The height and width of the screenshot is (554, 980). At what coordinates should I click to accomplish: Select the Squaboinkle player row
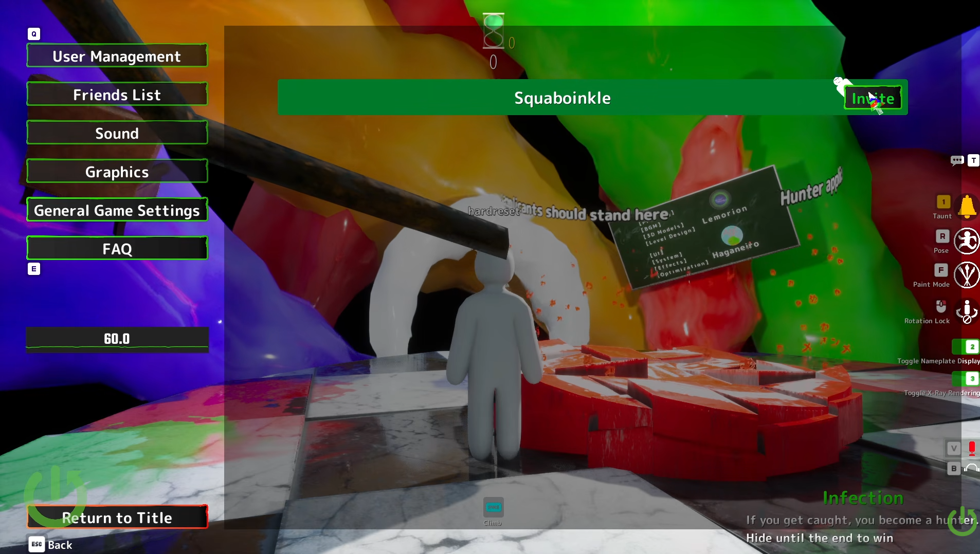(593, 97)
